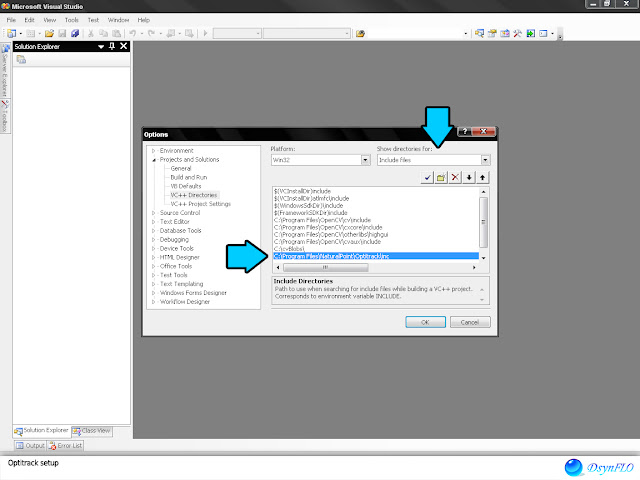Open the File menu

pyautogui.click(x=11, y=20)
